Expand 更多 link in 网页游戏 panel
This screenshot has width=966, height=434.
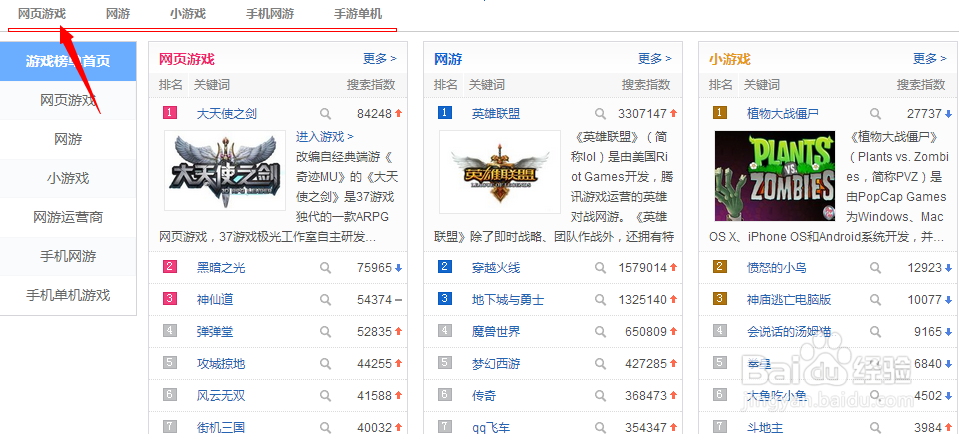click(x=380, y=59)
